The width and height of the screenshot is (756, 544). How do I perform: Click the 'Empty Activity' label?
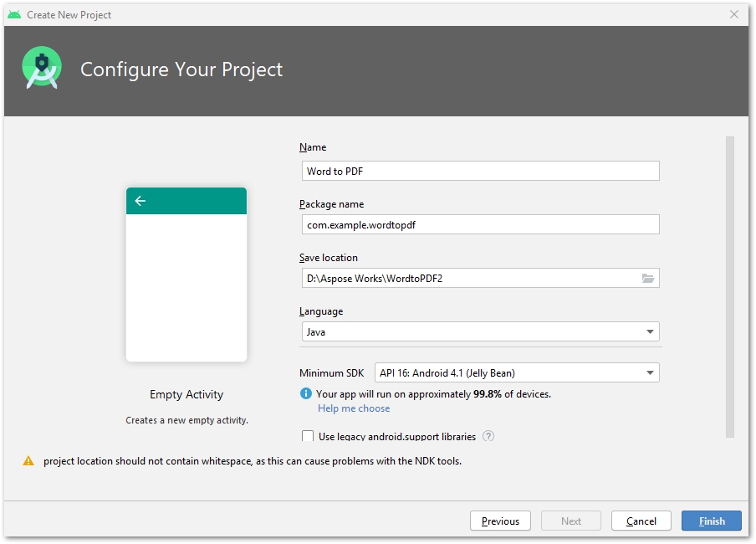pos(186,394)
